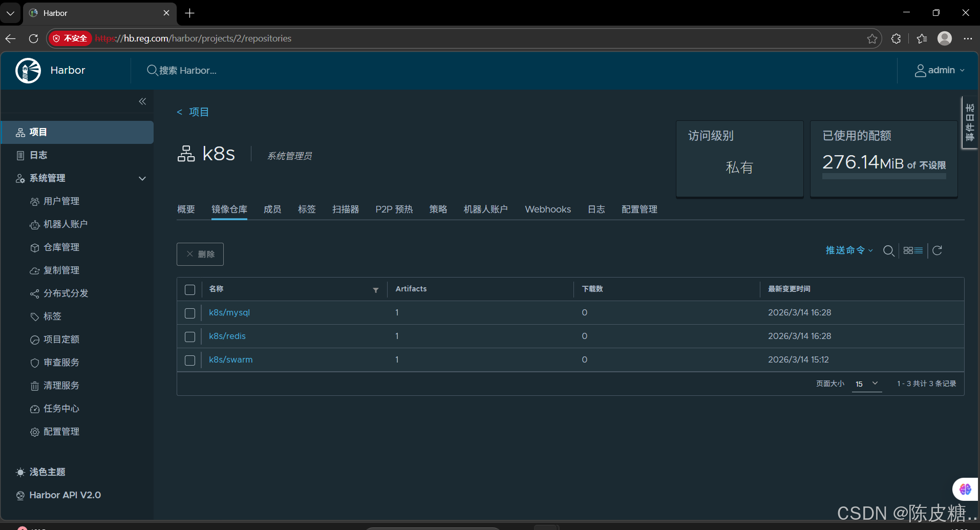Click the browser address bar URL
The width and height of the screenshot is (980, 530).
pyautogui.click(x=193, y=38)
